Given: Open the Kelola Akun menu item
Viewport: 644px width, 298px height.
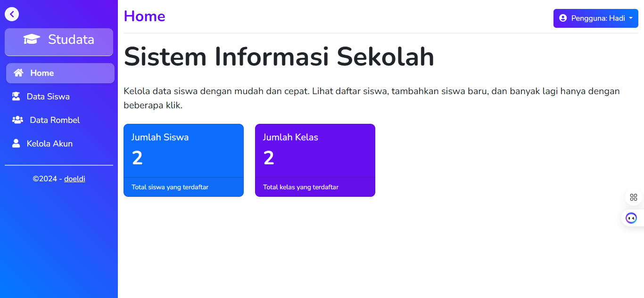Looking at the screenshot, I should pos(50,144).
